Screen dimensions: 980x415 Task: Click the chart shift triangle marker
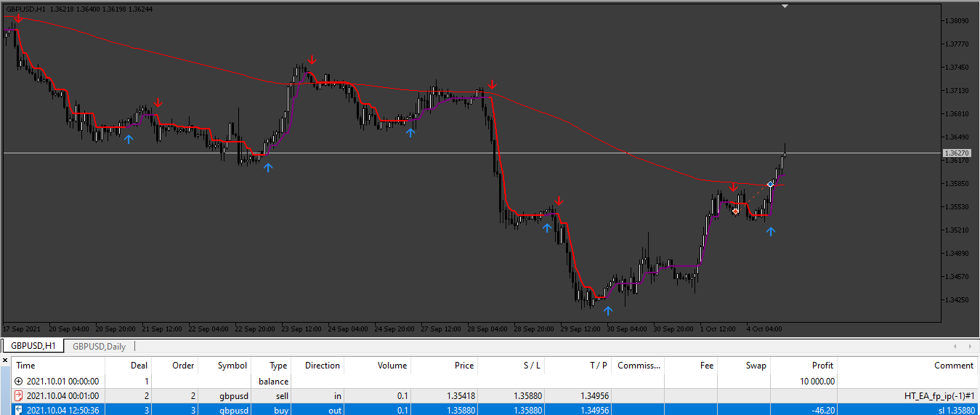[785, 6]
